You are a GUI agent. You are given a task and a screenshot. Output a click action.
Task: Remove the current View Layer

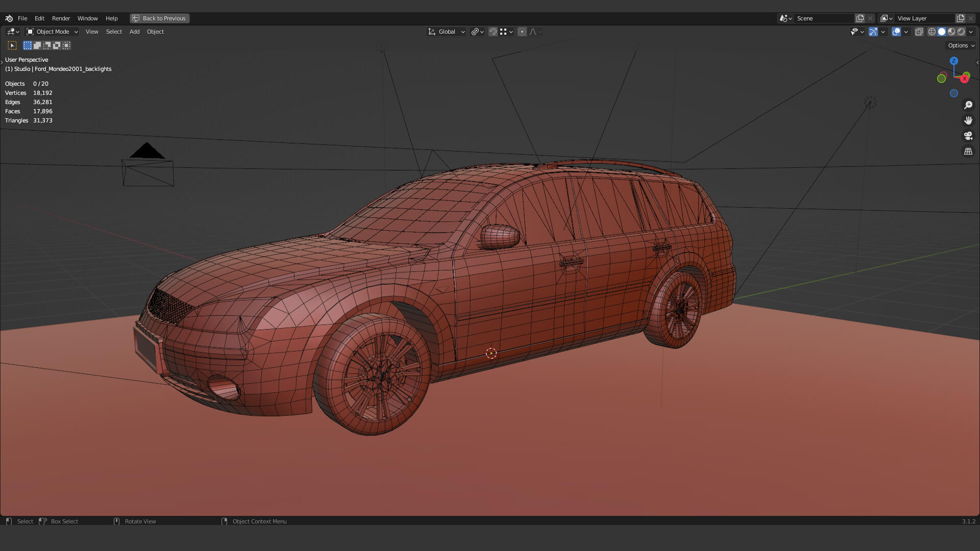click(x=971, y=18)
